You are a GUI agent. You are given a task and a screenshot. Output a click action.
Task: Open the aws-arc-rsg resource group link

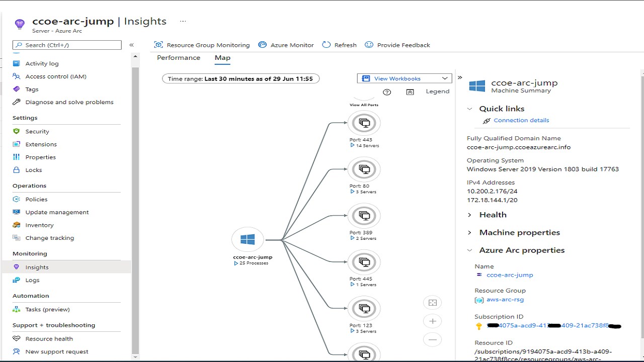(x=505, y=300)
